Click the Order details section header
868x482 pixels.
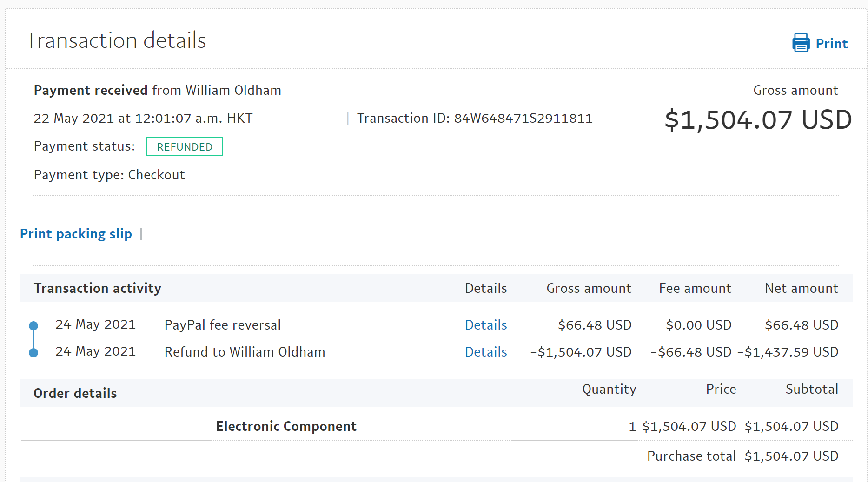coord(75,393)
